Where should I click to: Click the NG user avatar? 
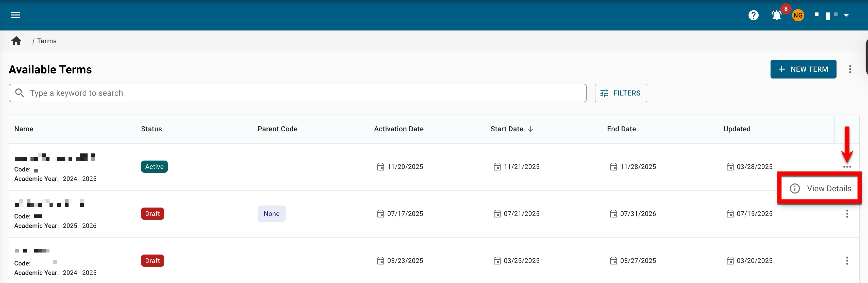(798, 15)
